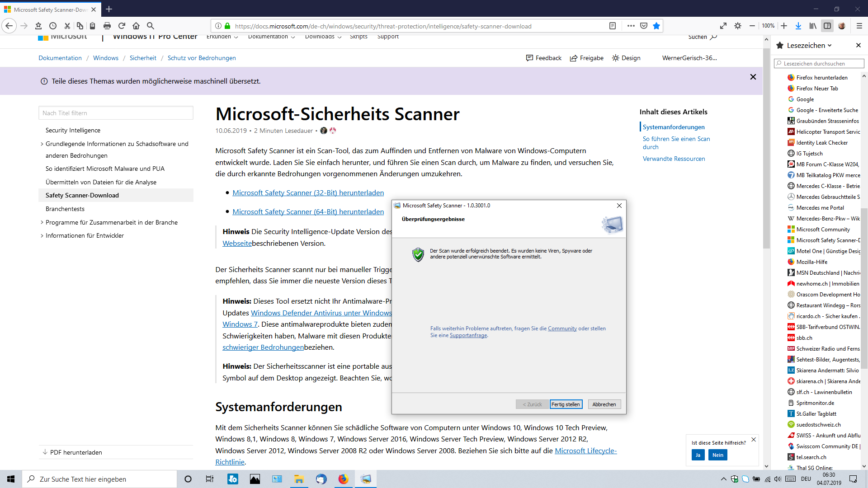This screenshot has width=868, height=488.
Task: Show site information icon in address bar
Action: [218, 26]
